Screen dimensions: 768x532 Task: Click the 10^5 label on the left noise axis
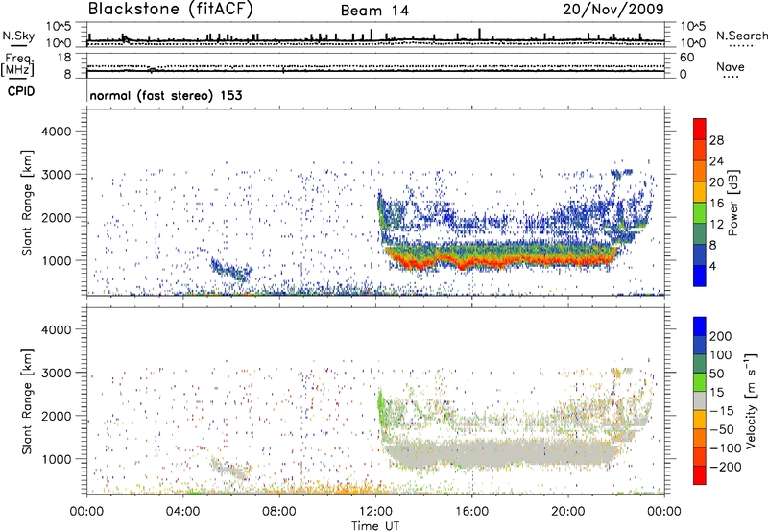(x=59, y=26)
